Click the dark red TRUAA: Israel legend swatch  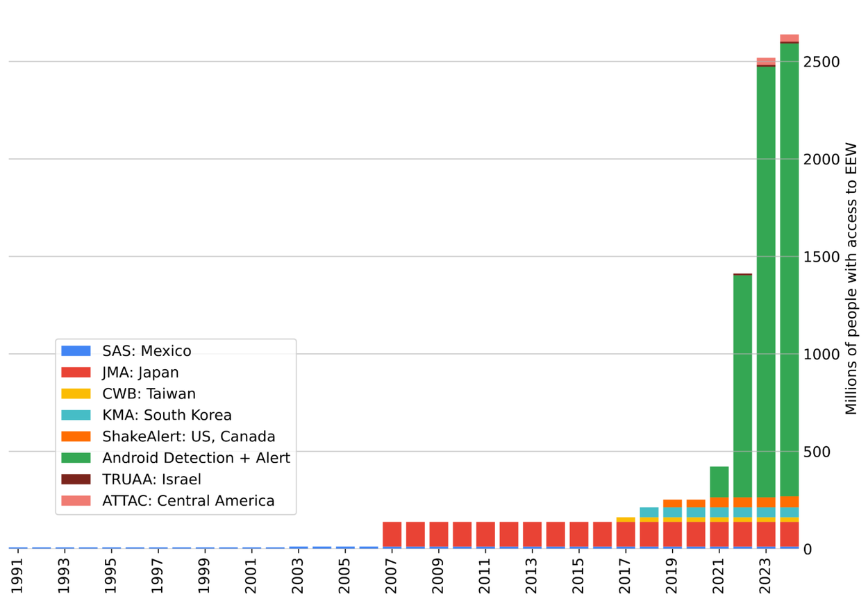[74, 479]
